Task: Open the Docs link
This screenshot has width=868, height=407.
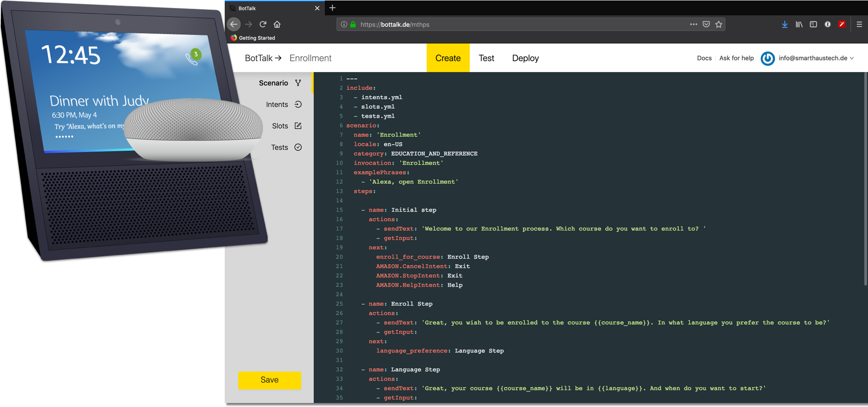Action: (x=704, y=58)
